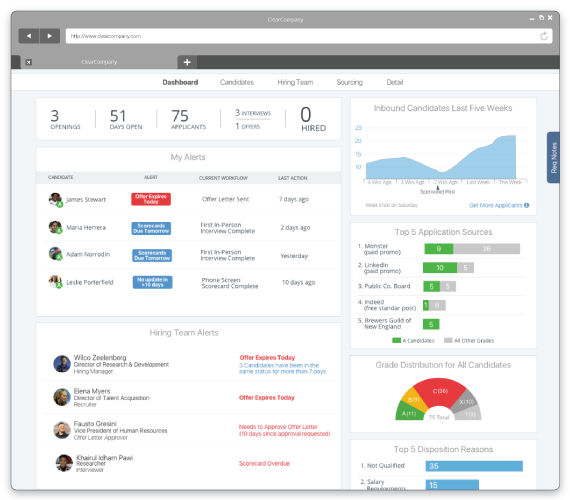Click James Stewart's avatar photo

click(x=55, y=199)
